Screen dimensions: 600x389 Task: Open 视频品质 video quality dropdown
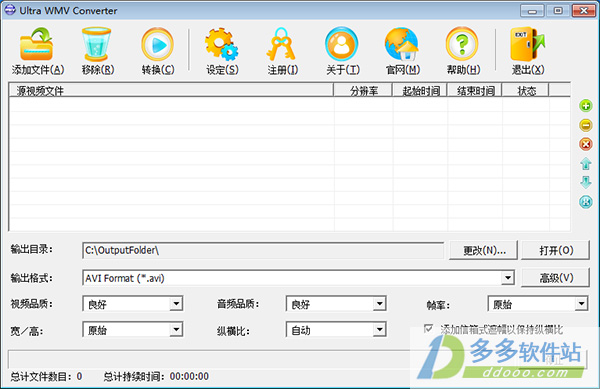(176, 304)
